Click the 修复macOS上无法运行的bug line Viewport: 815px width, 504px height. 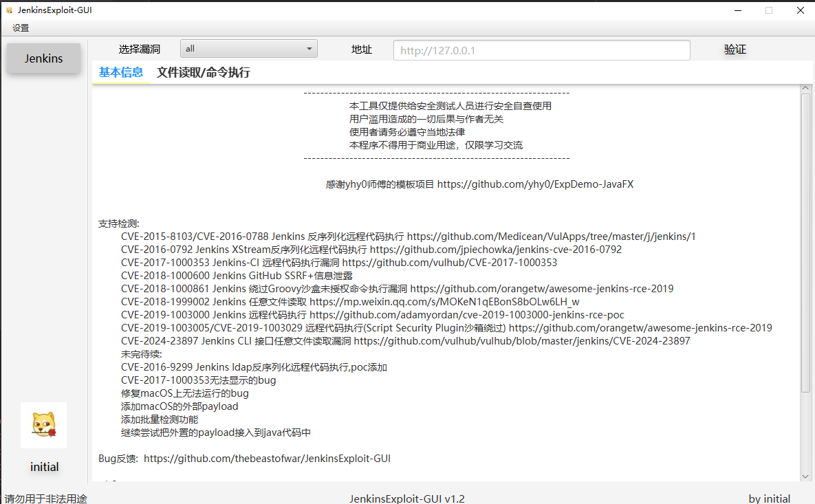184,393
